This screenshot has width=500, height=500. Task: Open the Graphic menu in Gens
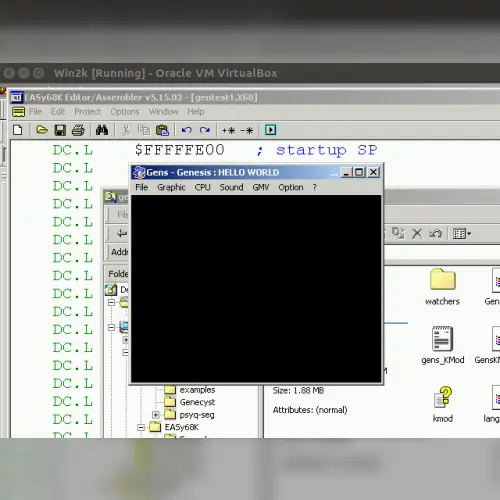coord(171,187)
